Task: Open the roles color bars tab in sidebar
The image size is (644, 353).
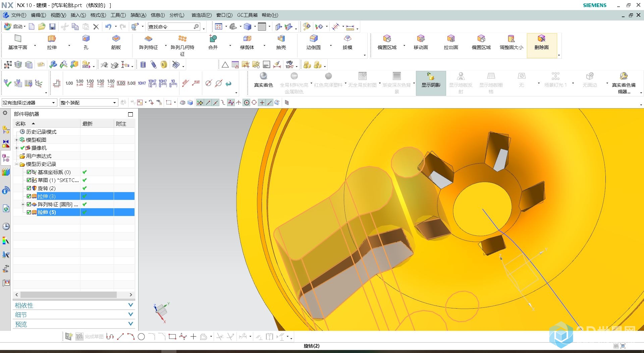Action: point(6,240)
